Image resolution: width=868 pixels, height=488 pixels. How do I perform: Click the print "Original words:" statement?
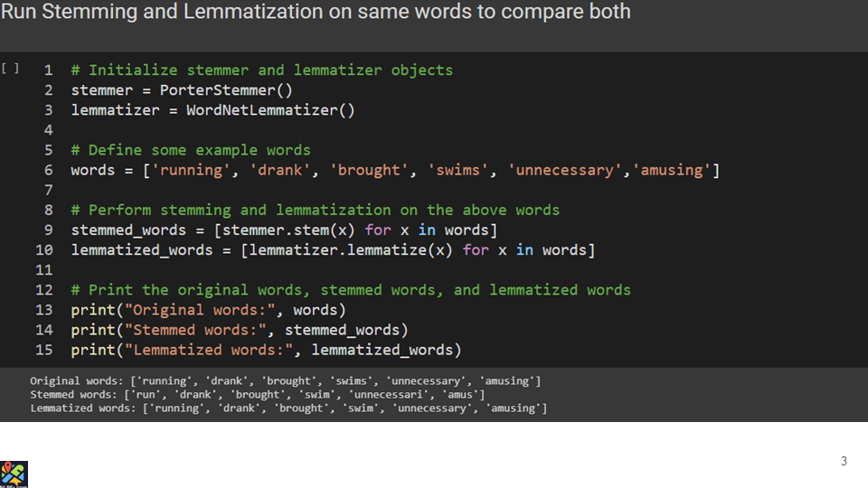pos(209,310)
